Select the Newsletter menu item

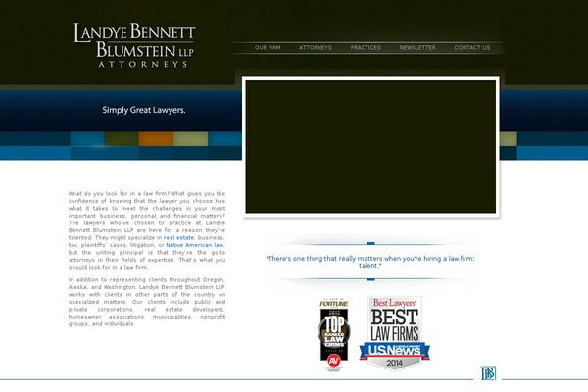[417, 48]
